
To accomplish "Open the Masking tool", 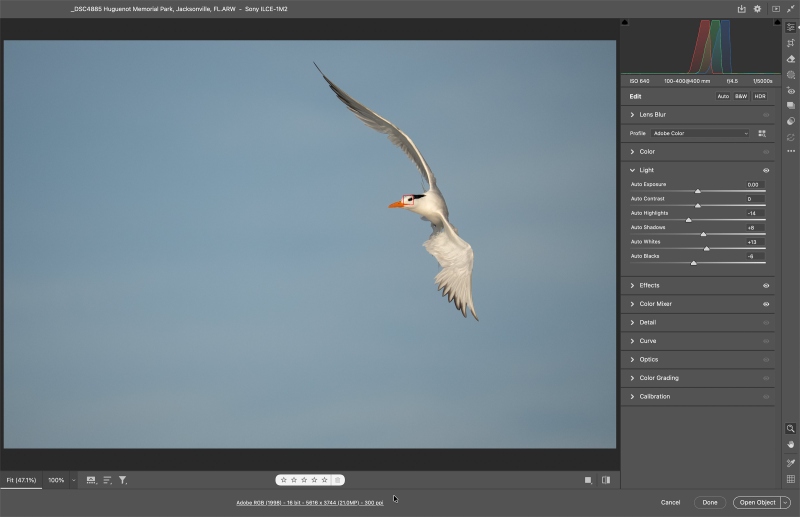I will click(x=791, y=75).
